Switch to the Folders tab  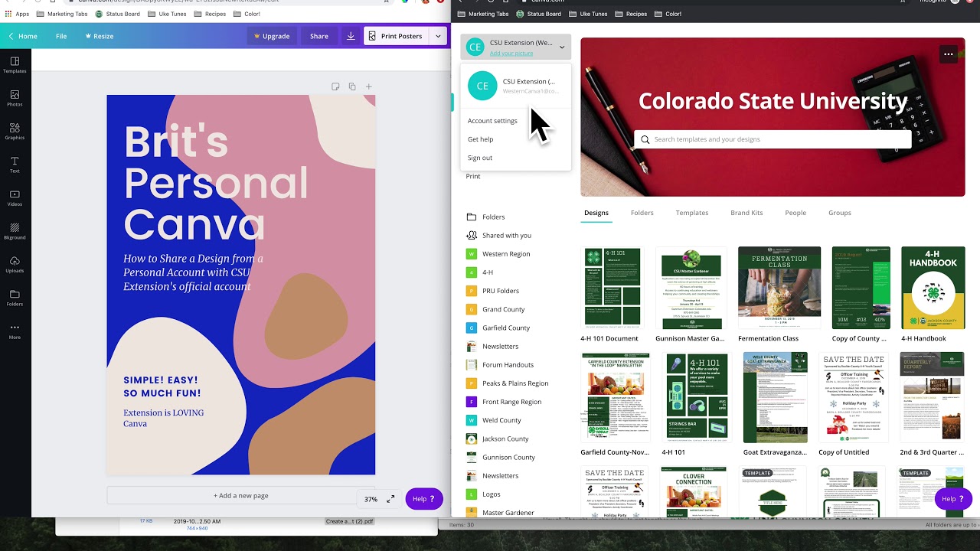642,213
